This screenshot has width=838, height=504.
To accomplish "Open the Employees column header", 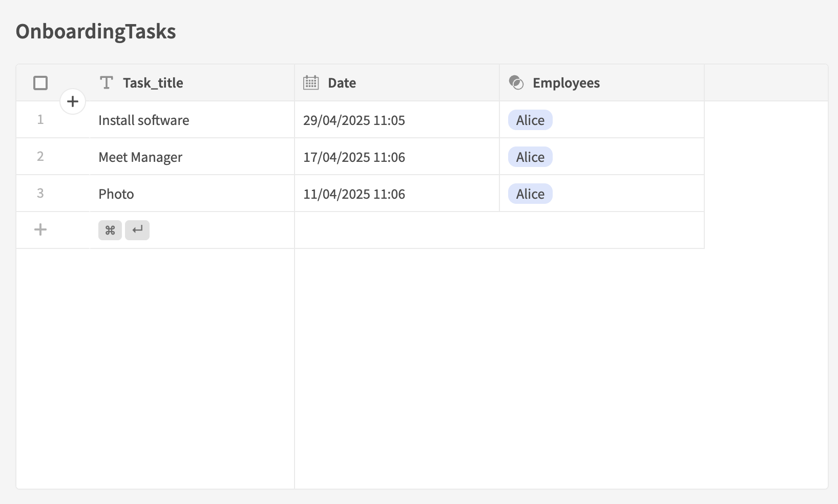I will [566, 83].
